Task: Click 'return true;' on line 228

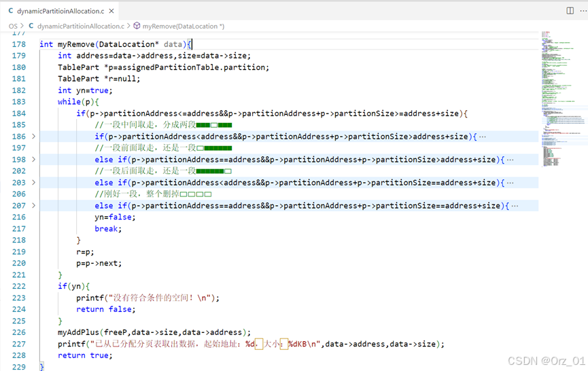Action: [85, 355]
